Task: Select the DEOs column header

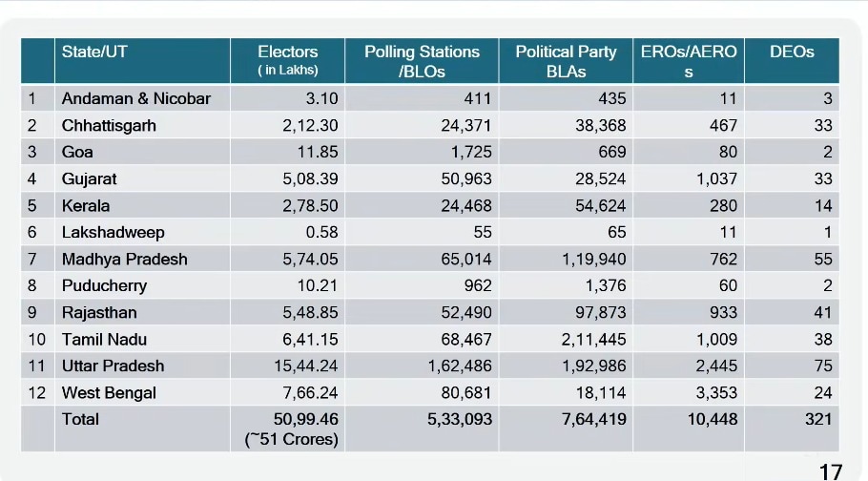Action: (x=792, y=52)
